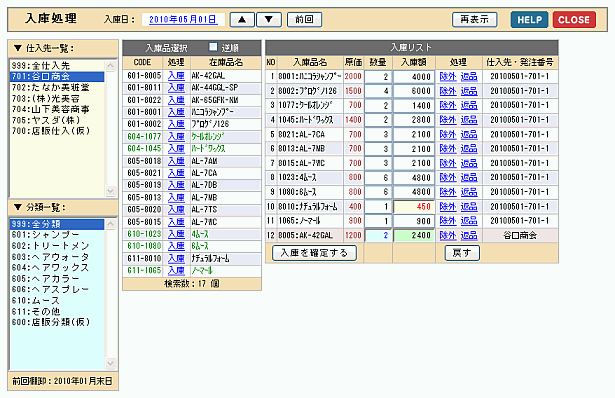Click 入庫 link for AK-42GAL

[176, 76]
